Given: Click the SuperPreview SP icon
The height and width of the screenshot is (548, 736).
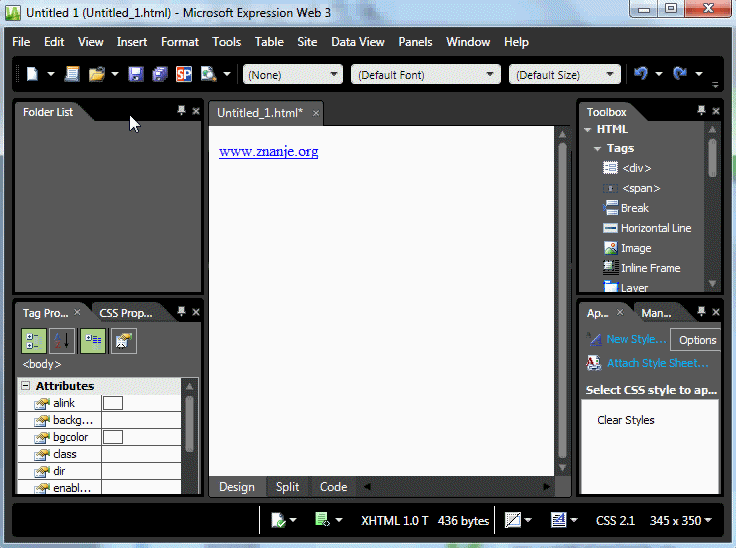Looking at the screenshot, I should click(184, 75).
